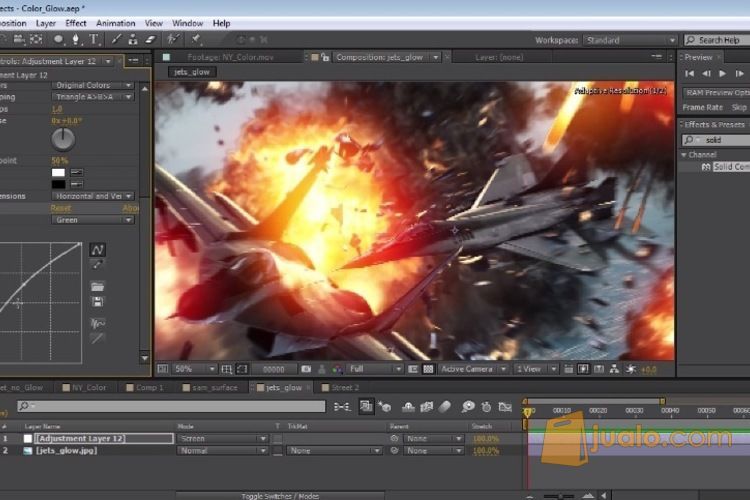750x500 pixels.
Task: Jump to first frame in Preview
Action: coord(689,74)
